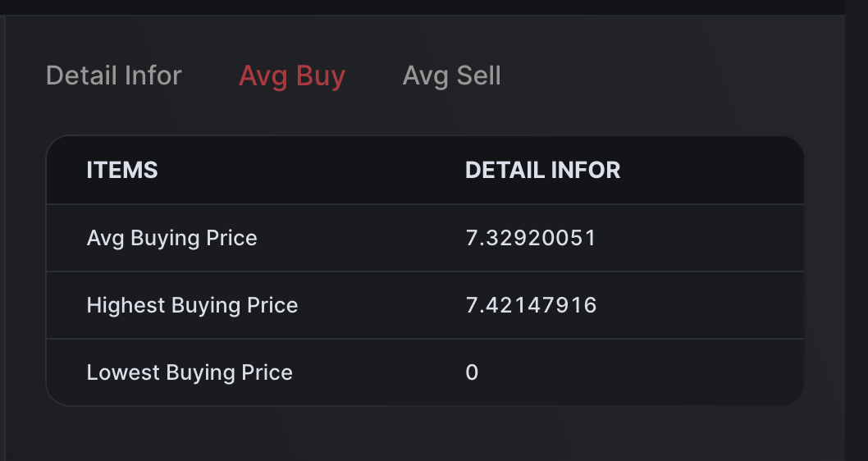The height and width of the screenshot is (461, 868).
Task: Click the Lowest Buying Price value 0
Action: (472, 372)
